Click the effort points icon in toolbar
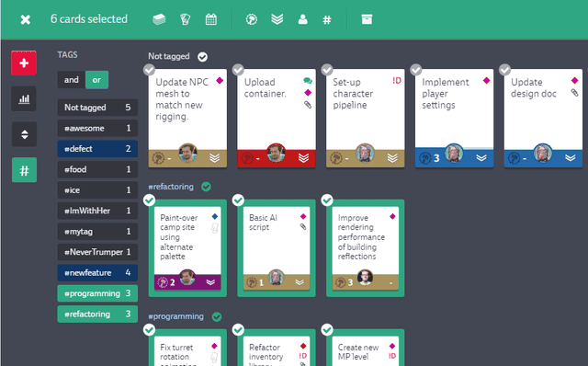588x366 pixels. (x=252, y=19)
